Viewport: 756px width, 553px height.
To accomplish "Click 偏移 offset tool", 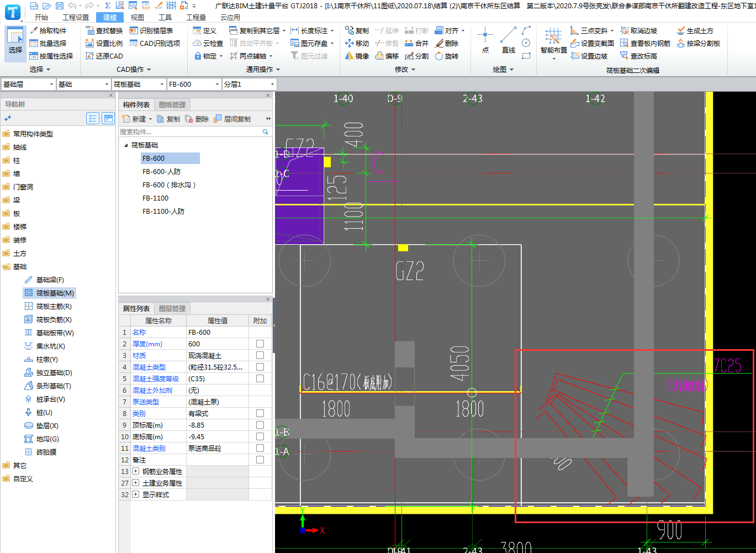I will point(387,56).
